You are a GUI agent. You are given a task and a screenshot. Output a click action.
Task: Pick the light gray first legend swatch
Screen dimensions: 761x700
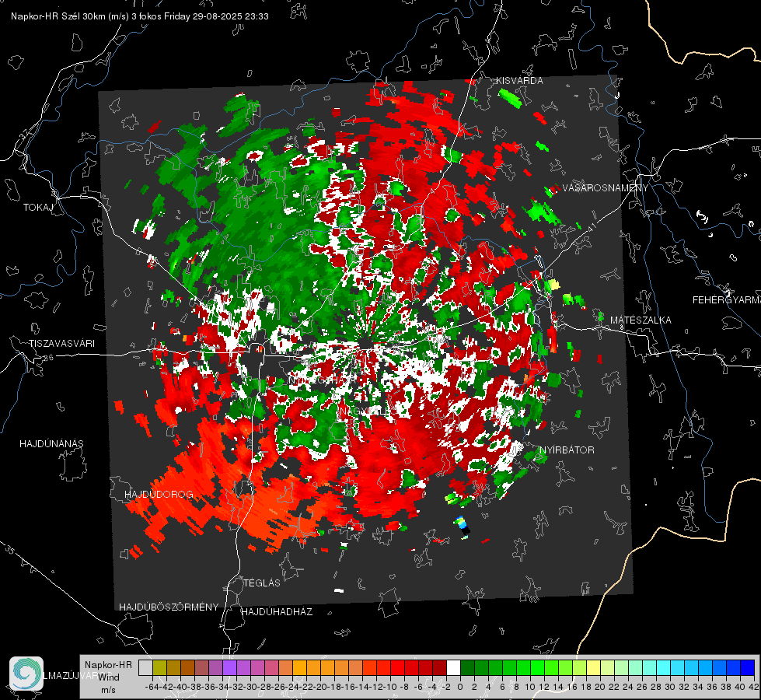coord(145,667)
